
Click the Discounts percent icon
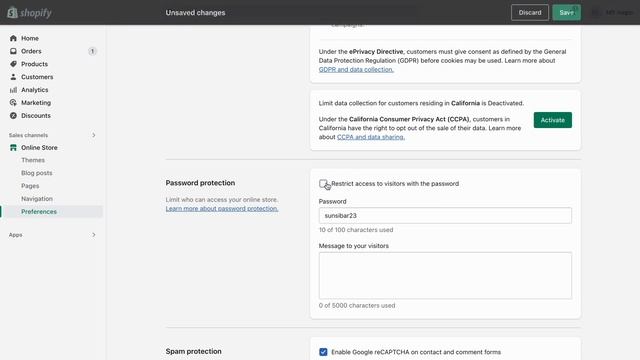point(13,116)
